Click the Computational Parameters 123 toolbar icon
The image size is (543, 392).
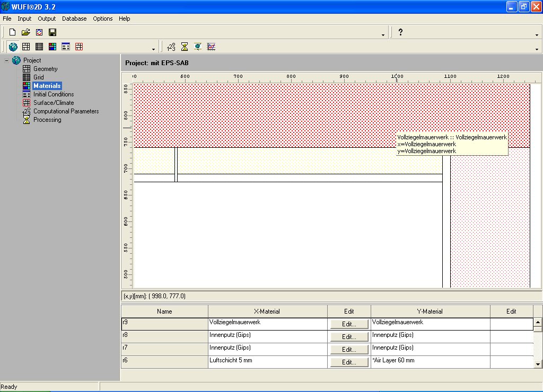coord(171,47)
